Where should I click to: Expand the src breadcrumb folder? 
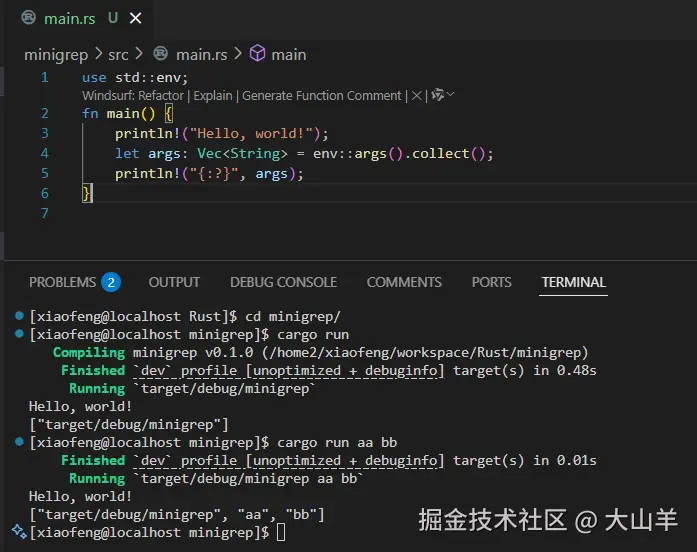click(x=118, y=54)
